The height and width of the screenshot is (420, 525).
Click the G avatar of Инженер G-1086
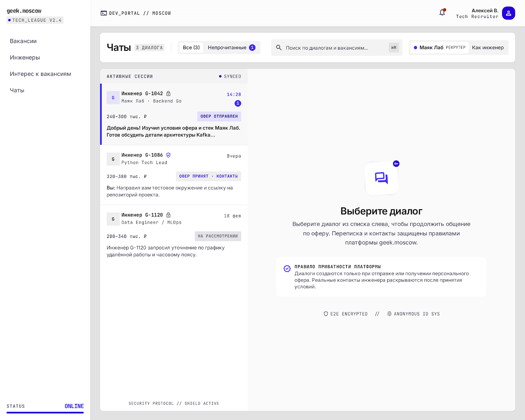click(113, 159)
